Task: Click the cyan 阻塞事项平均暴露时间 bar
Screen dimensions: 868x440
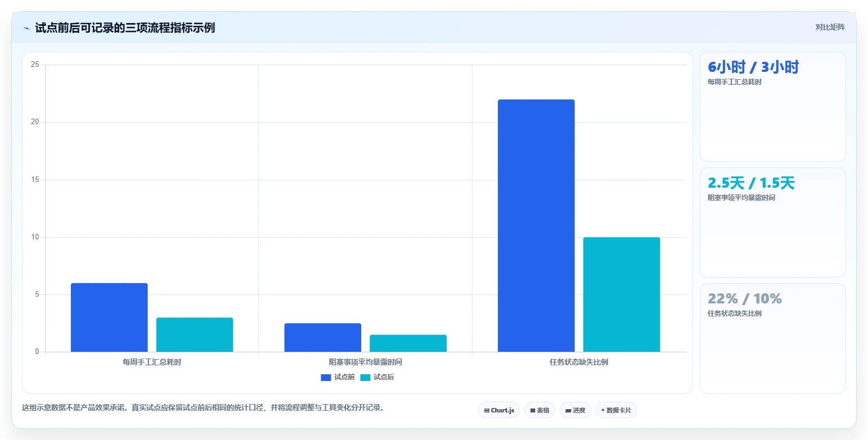Action: [408, 343]
